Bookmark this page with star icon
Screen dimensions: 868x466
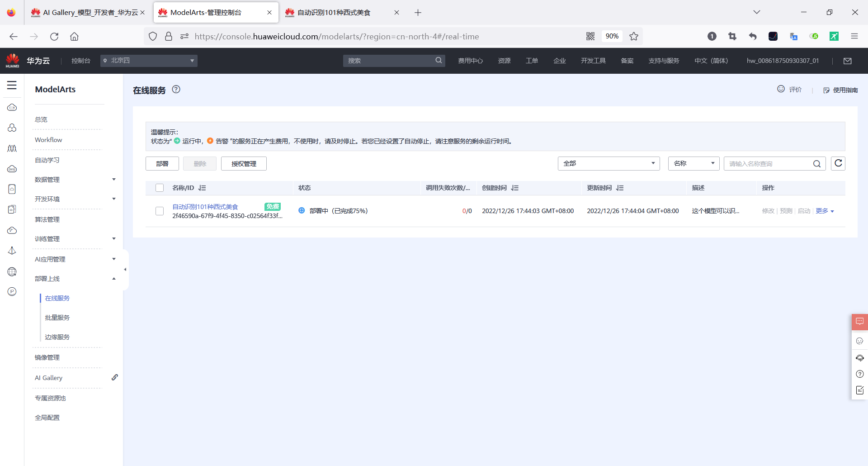click(634, 36)
